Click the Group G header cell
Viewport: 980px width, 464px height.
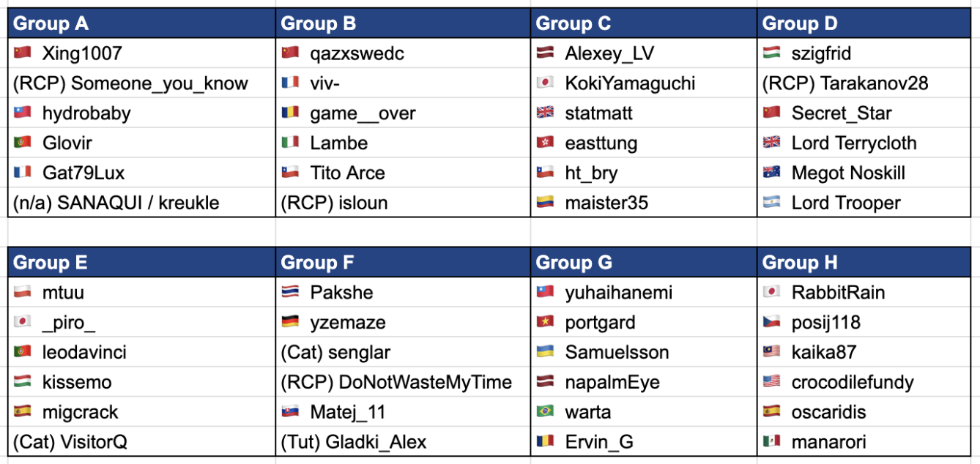(x=644, y=262)
